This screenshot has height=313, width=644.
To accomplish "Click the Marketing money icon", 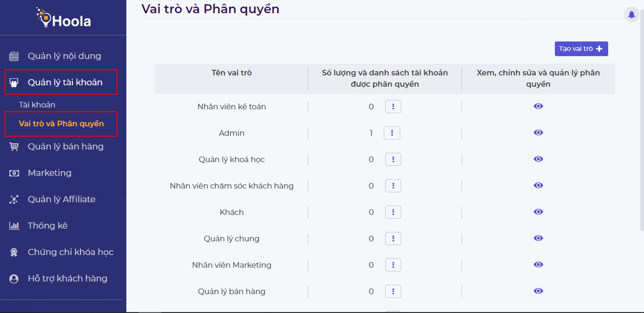I will coord(14,173).
